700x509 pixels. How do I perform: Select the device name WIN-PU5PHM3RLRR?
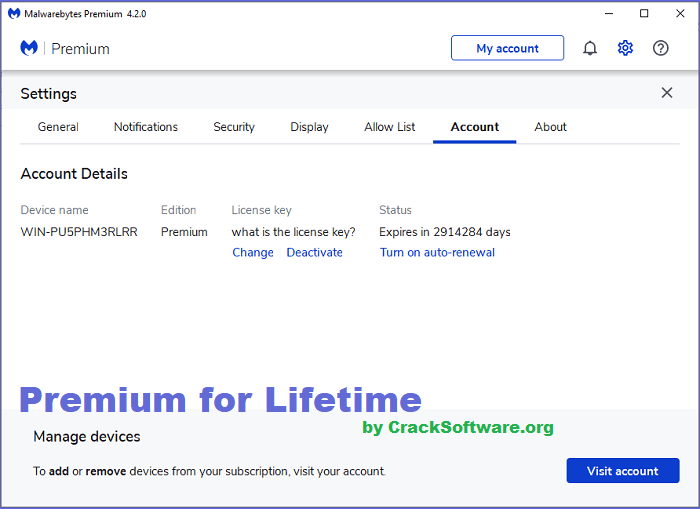click(79, 232)
